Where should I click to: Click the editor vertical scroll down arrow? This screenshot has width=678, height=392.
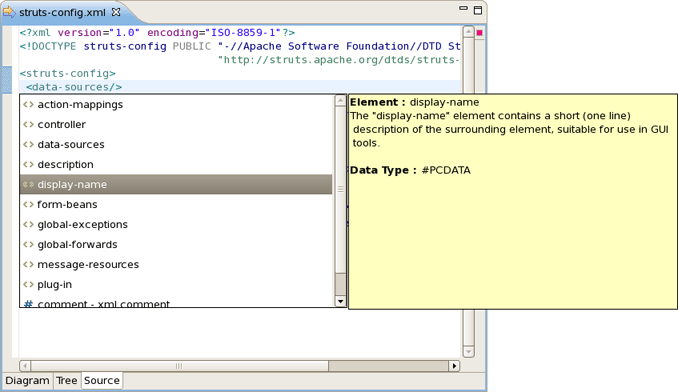click(468, 352)
